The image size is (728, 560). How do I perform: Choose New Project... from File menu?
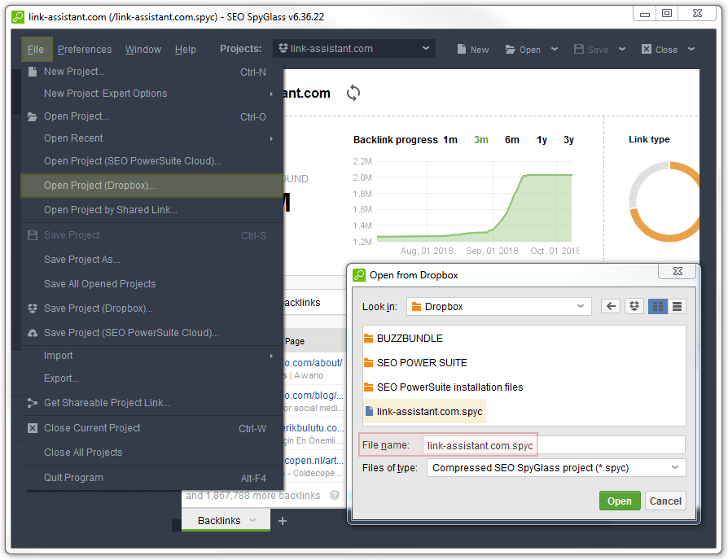pos(151,72)
